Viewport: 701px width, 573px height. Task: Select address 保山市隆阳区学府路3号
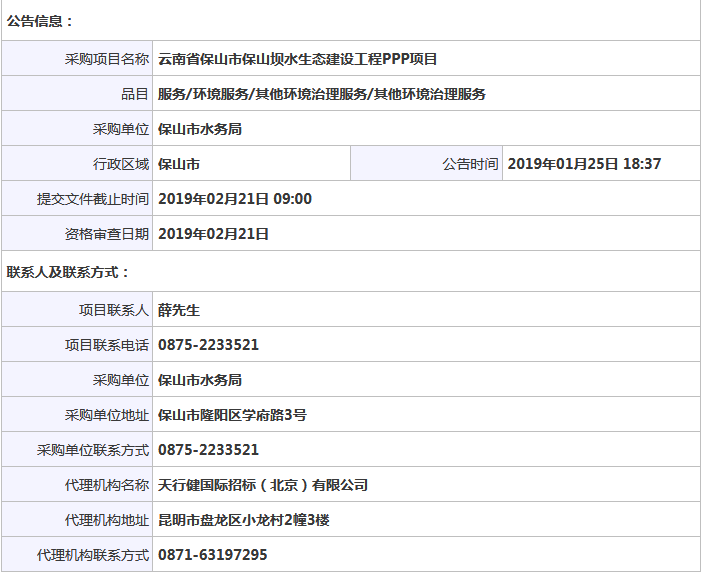click(232, 415)
